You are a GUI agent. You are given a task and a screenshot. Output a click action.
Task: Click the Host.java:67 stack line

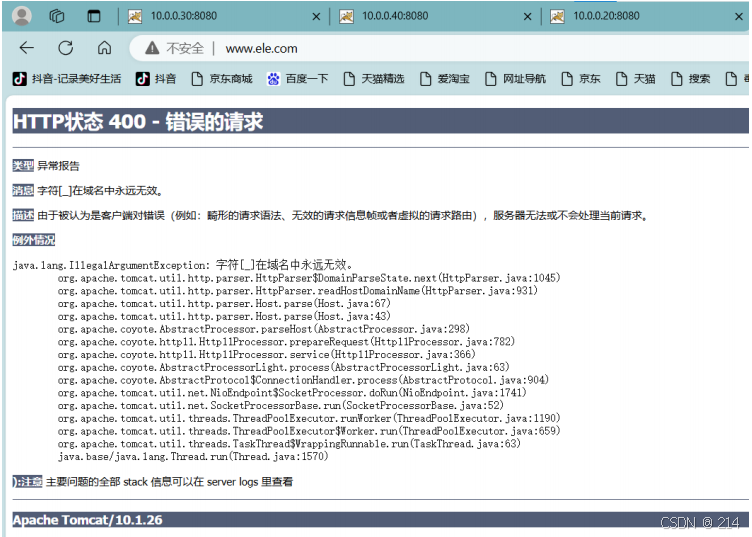point(224,304)
